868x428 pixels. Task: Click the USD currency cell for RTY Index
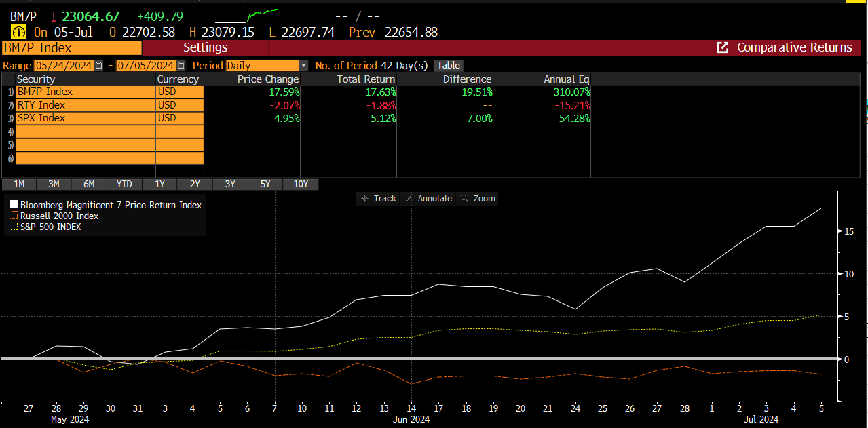[180, 105]
